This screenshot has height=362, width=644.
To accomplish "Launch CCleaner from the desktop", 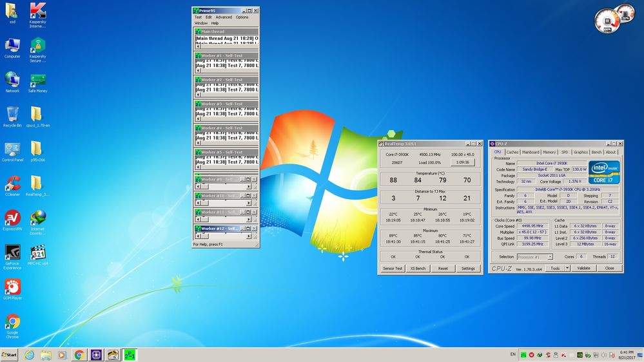I will pyautogui.click(x=12, y=186).
